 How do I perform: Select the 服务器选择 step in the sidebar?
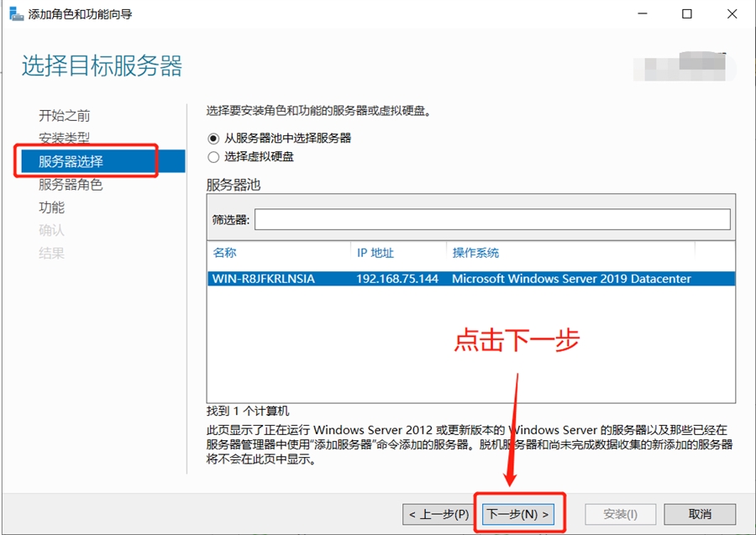[x=71, y=161]
